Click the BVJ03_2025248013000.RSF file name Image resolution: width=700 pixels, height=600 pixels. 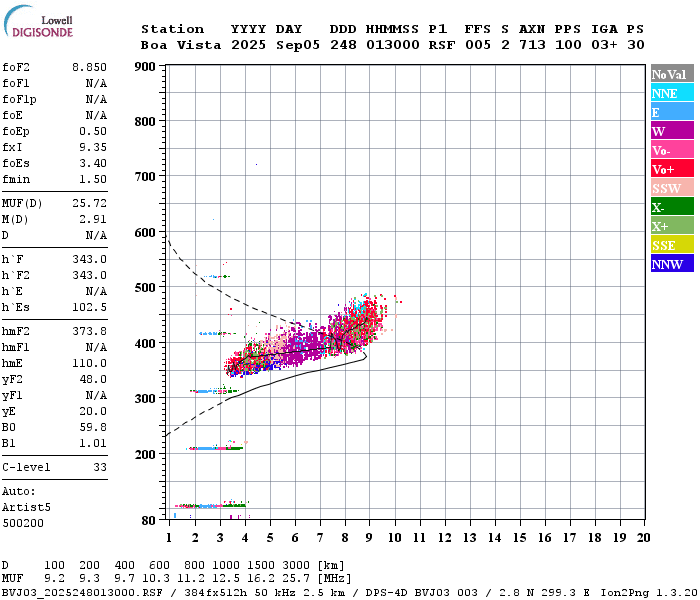[82, 593]
